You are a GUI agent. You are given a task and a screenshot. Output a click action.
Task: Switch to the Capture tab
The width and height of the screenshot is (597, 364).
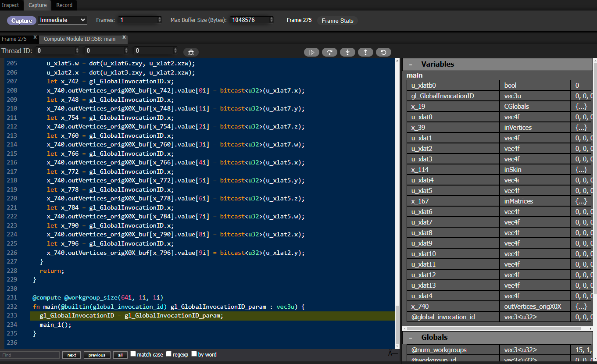point(37,5)
